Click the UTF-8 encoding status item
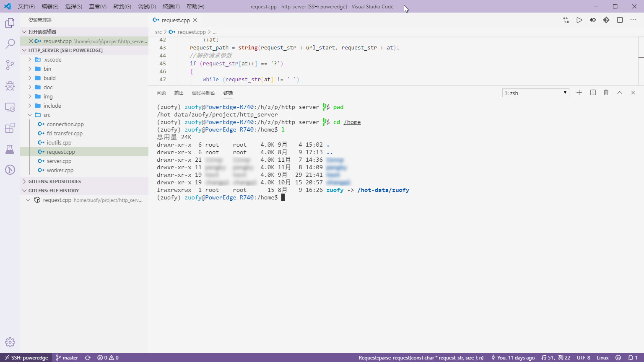Screen dimensions: 644x362 [583, 357]
